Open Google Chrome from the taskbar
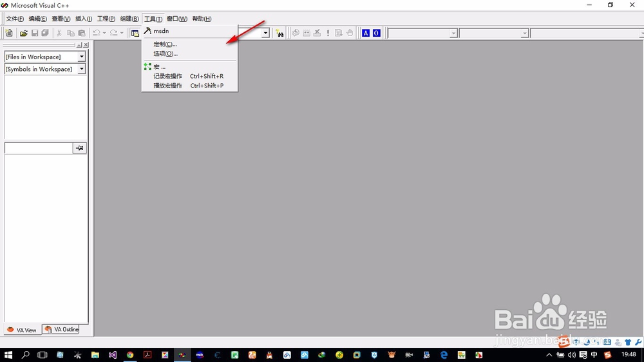 pyautogui.click(x=130, y=355)
